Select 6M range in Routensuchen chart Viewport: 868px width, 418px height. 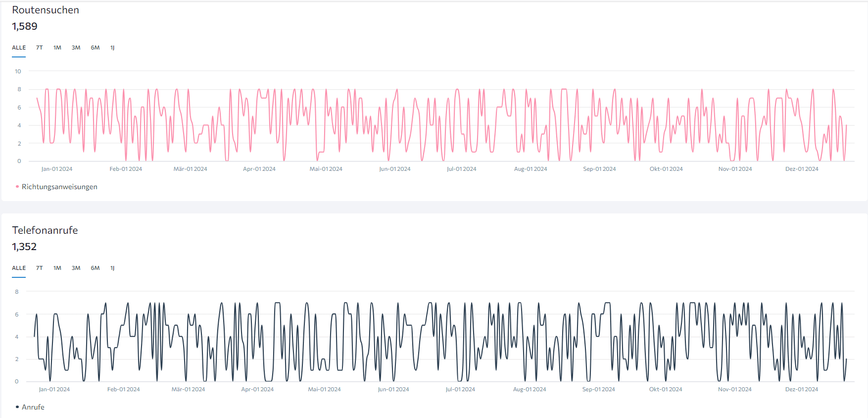pos(96,48)
